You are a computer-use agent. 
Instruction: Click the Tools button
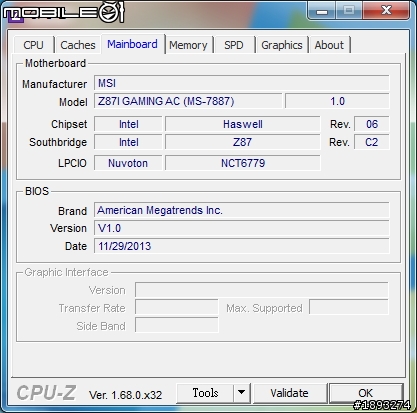tap(205, 393)
